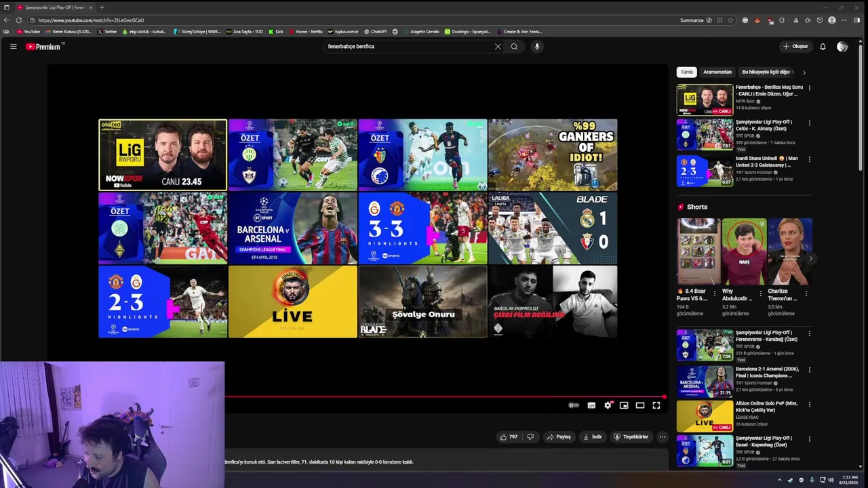Viewport: 868px width, 488px height.
Task: Play the %99 Gankers of Idiot thumbnail
Action: tap(553, 155)
